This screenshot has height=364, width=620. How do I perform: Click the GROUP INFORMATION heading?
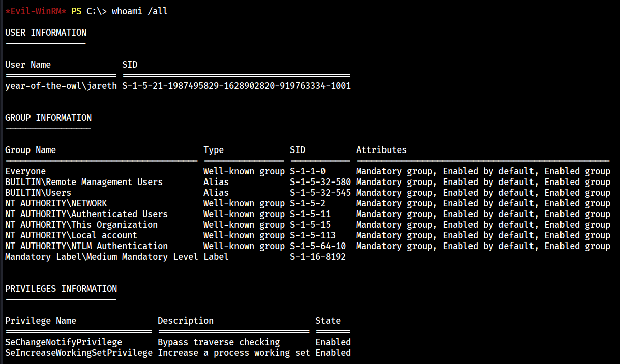pos(48,118)
